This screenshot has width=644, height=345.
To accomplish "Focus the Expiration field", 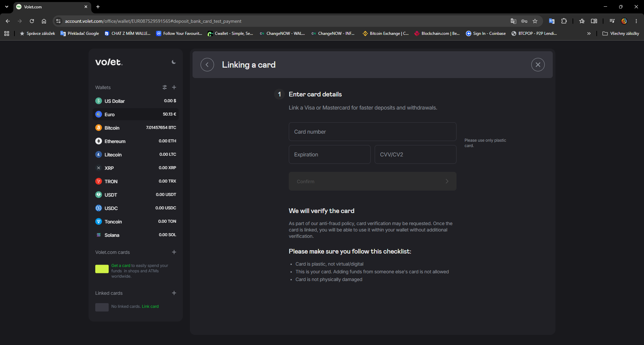I will [x=329, y=154].
